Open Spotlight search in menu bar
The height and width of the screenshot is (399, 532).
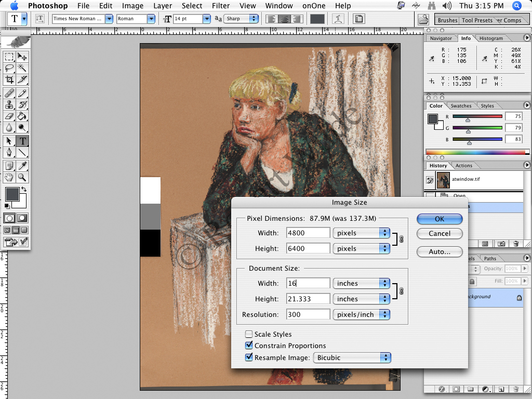coord(517,6)
